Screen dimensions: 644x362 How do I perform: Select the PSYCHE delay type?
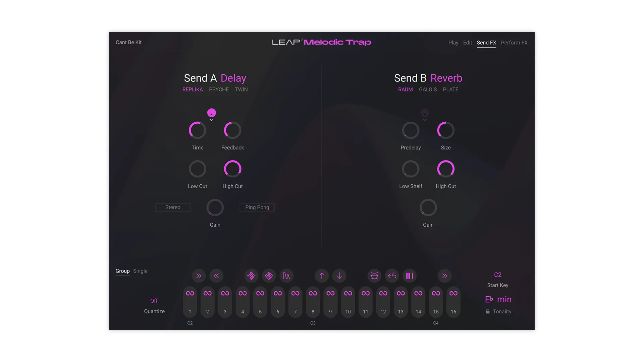pos(219,89)
